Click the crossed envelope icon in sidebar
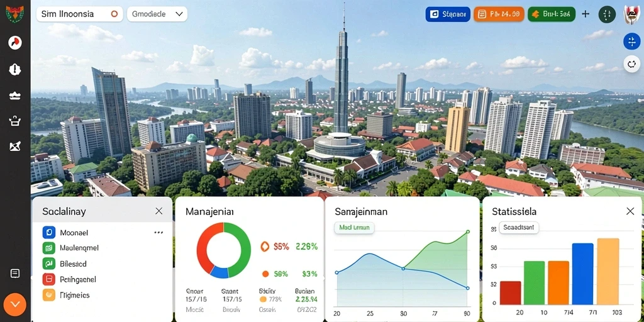644x322 pixels. [15, 146]
